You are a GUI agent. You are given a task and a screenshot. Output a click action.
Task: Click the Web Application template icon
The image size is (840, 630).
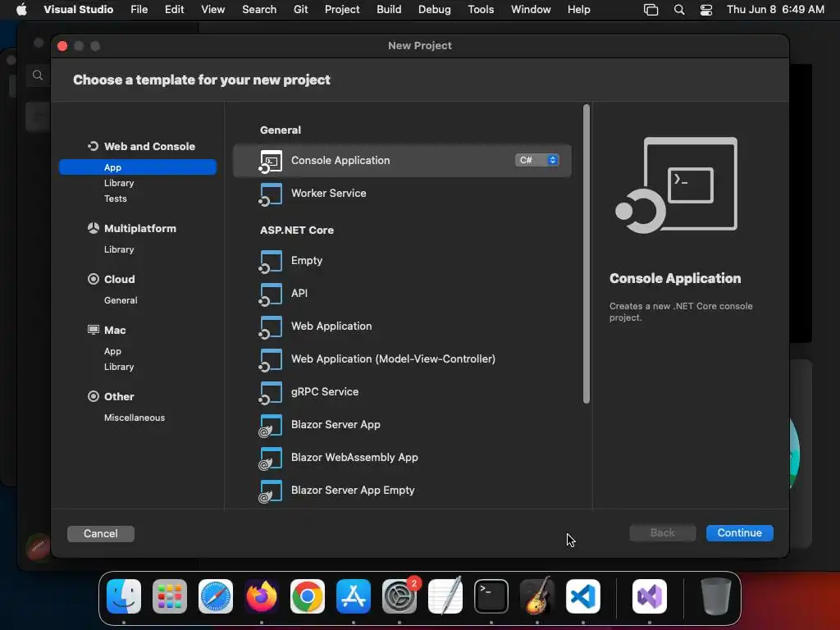(x=271, y=326)
